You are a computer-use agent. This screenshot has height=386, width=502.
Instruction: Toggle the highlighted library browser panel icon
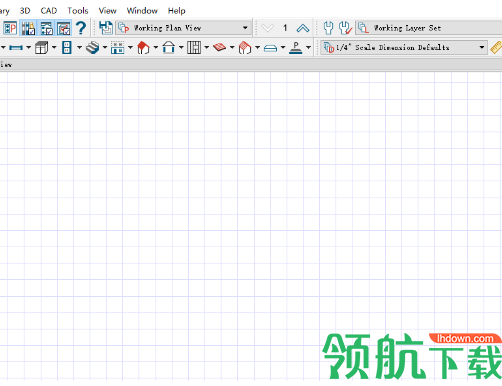28,28
